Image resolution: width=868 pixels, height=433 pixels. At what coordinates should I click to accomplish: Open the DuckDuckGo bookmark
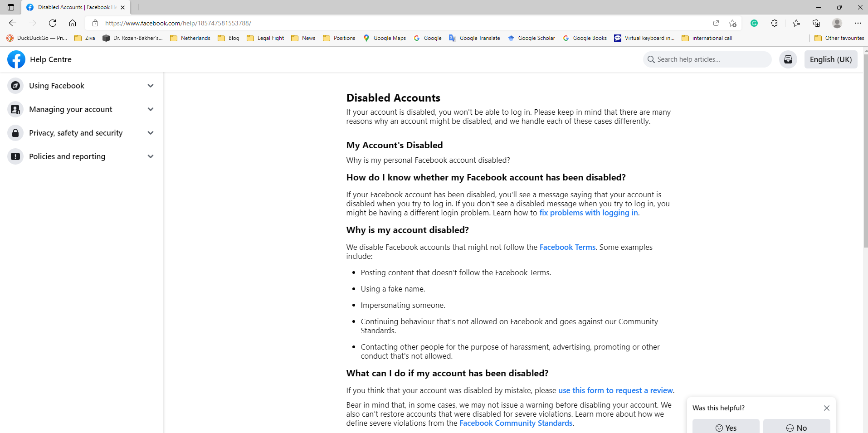click(37, 38)
